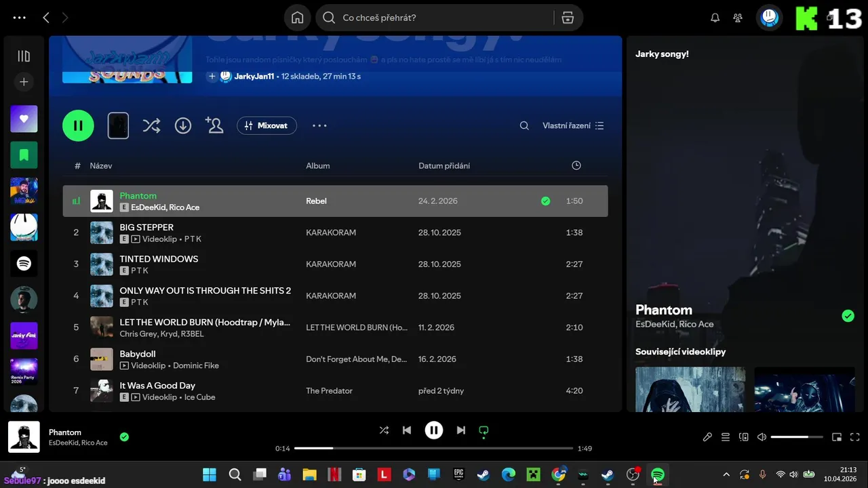Open the play queue
Image resolution: width=868 pixels, height=488 pixels.
[726, 437]
